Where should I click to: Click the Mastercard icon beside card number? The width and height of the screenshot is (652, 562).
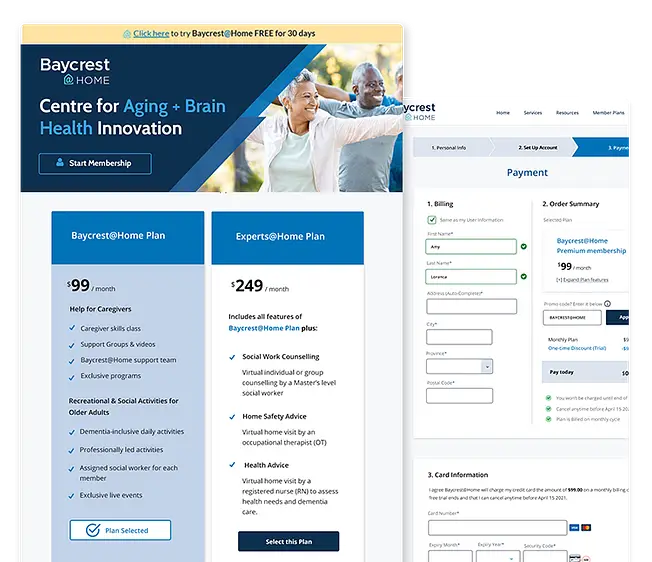[587, 527]
